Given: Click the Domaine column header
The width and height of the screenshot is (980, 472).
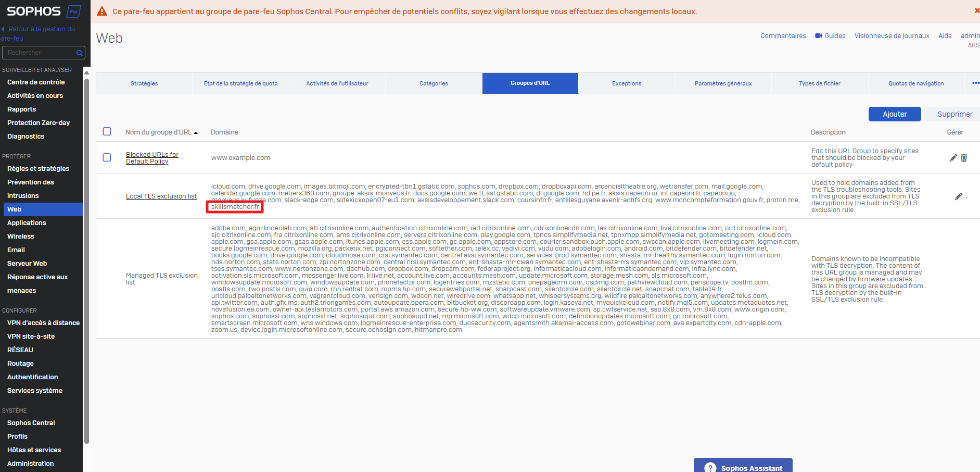Looking at the screenshot, I should pos(224,132).
